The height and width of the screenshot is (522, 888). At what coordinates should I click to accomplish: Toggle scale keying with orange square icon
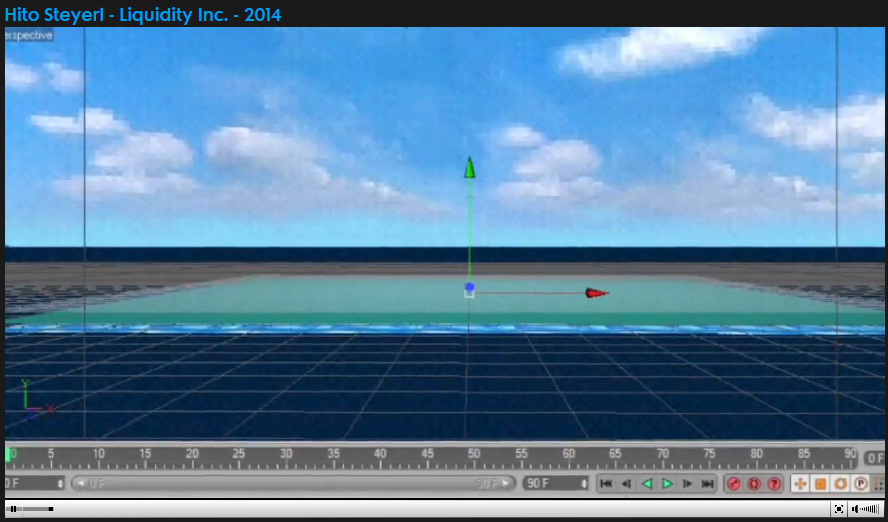point(820,484)
